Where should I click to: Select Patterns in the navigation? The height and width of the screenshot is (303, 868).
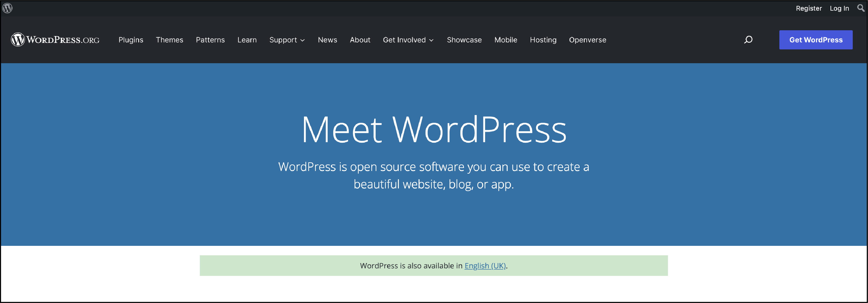pyautogui.click(x=210, y=40)
